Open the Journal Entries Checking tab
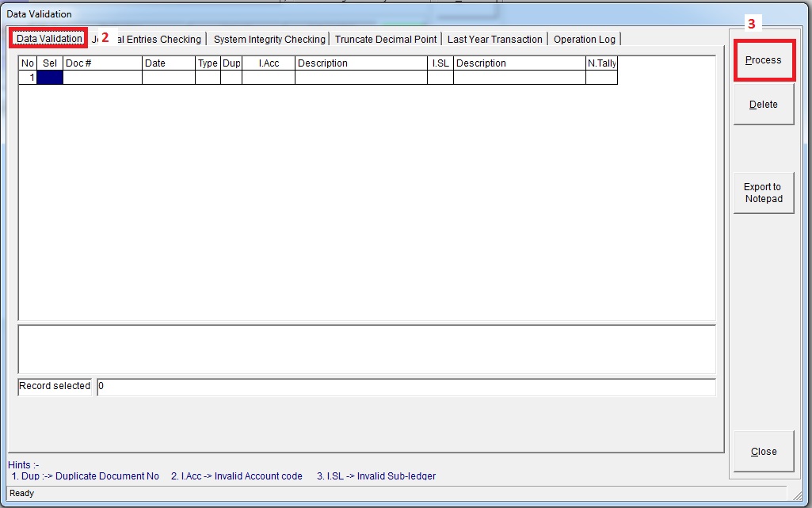 click(x=158, y=40)
